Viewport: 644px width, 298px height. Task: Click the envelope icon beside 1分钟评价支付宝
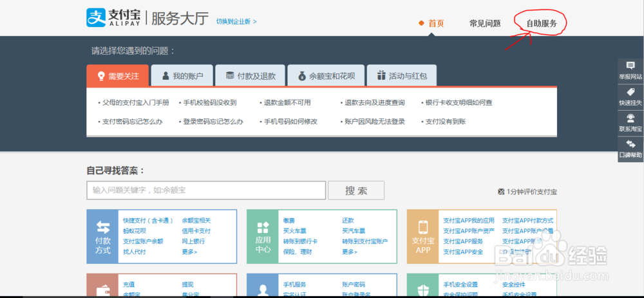point(500,191)
